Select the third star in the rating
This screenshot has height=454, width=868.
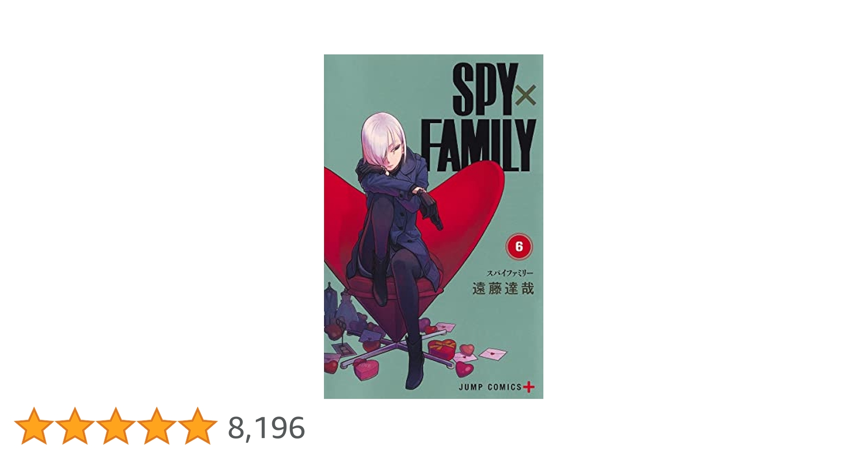[x=115, y=426]
